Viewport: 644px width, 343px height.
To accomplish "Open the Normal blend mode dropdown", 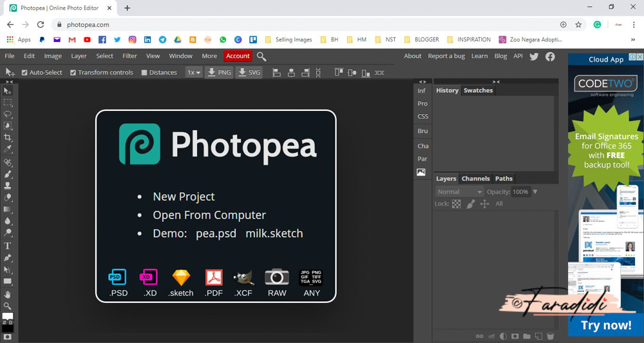I will tap(460, 191).
